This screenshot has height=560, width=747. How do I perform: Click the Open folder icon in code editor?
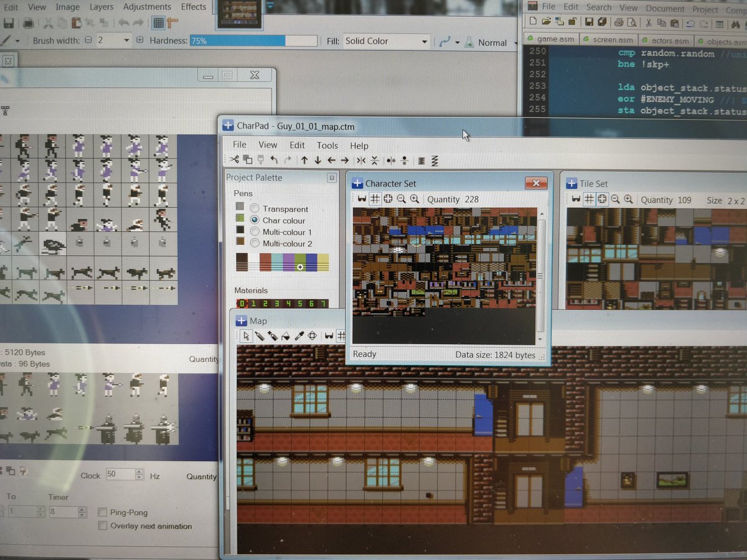tap(546, 22)
